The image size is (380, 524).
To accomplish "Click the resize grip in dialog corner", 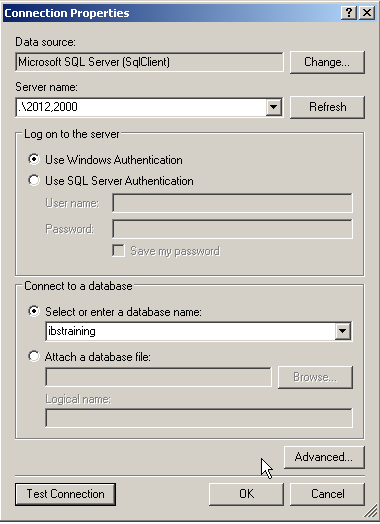I will [370, 512].
